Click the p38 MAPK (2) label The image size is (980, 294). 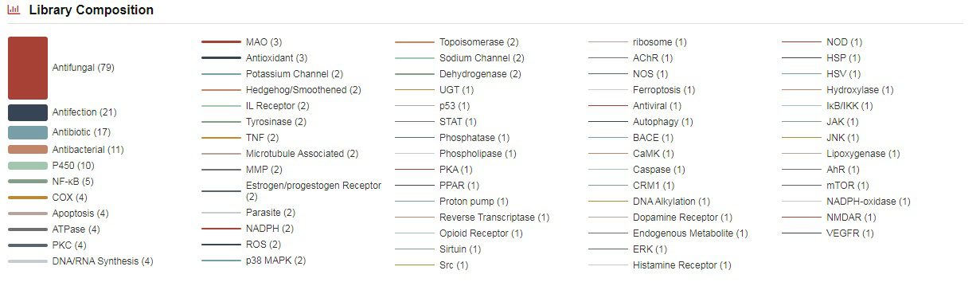click(x=276, y=261)
